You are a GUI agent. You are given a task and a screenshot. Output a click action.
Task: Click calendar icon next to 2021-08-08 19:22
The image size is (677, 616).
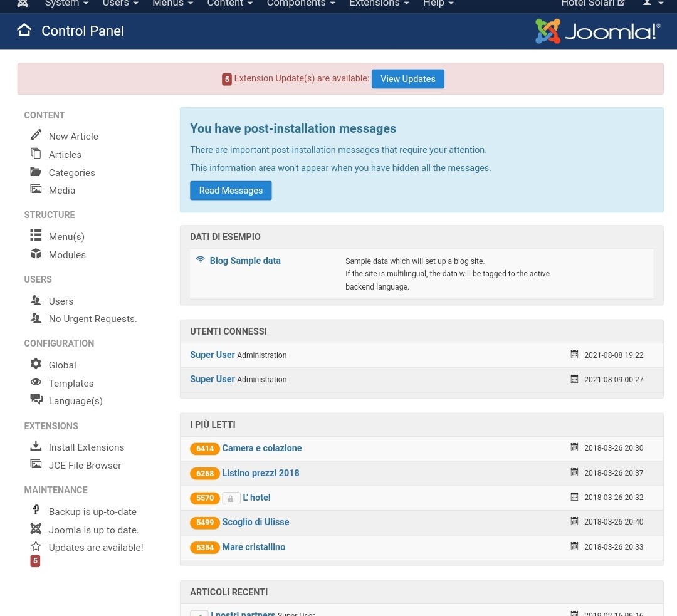click(574, 355)
